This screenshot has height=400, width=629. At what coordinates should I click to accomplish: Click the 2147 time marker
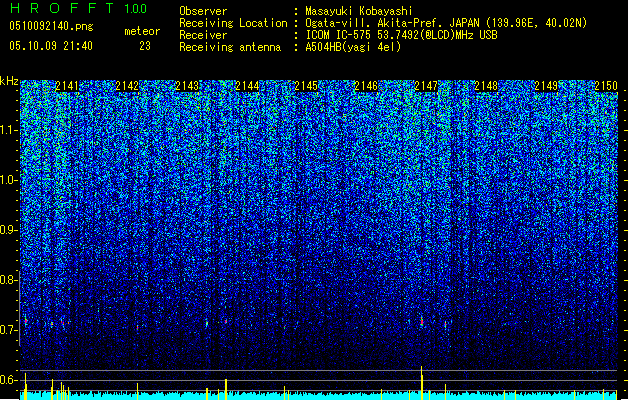pos(426,86)
